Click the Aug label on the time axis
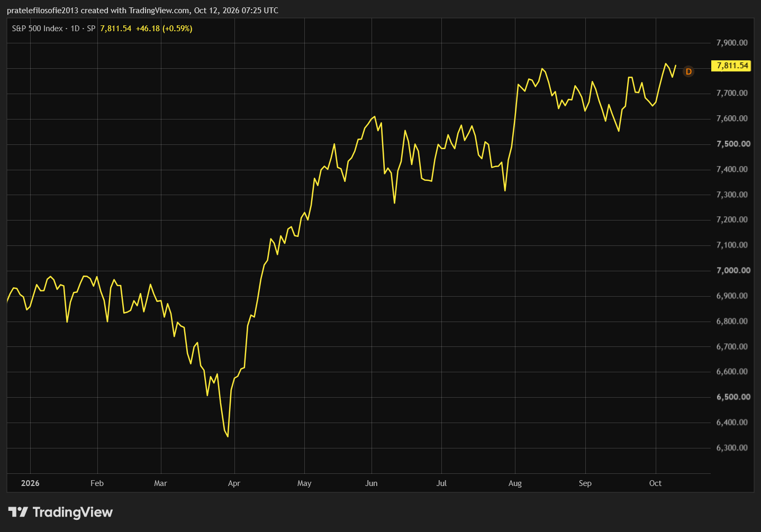Image resolution: width=761 pixels, height=532 pixels. pos(515,483)
